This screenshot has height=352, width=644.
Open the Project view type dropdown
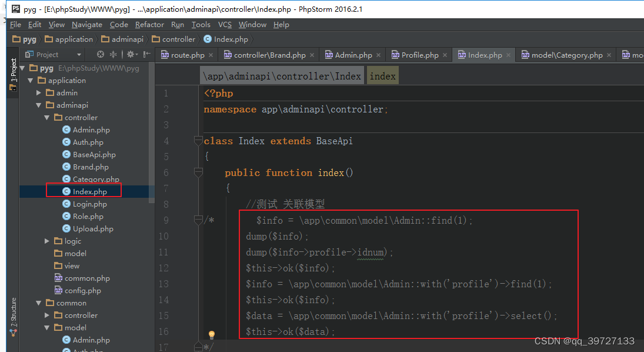[x=79, y=55]
